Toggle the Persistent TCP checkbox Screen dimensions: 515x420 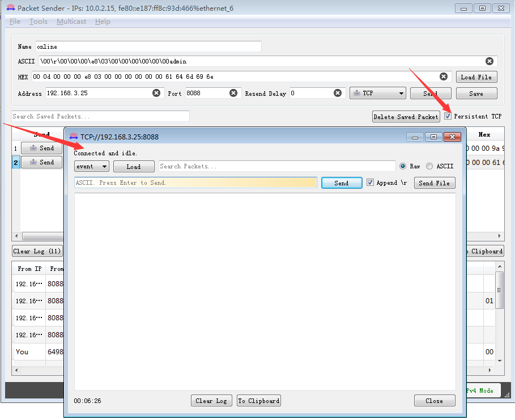[x=448, y=116]
